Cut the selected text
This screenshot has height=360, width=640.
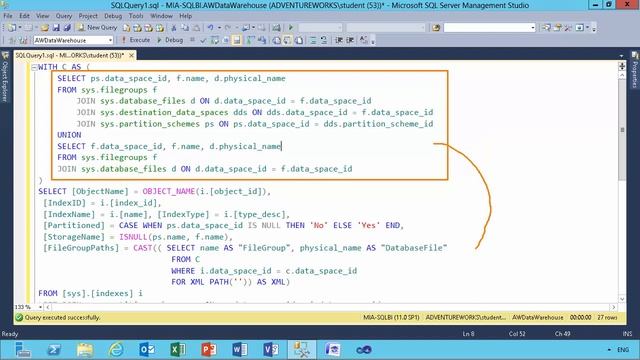173,28
